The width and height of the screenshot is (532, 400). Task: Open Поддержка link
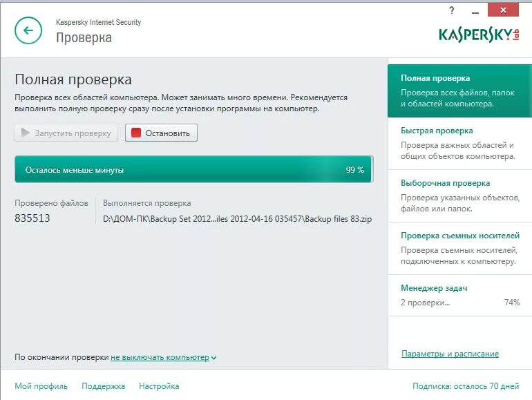coord(103,386)
